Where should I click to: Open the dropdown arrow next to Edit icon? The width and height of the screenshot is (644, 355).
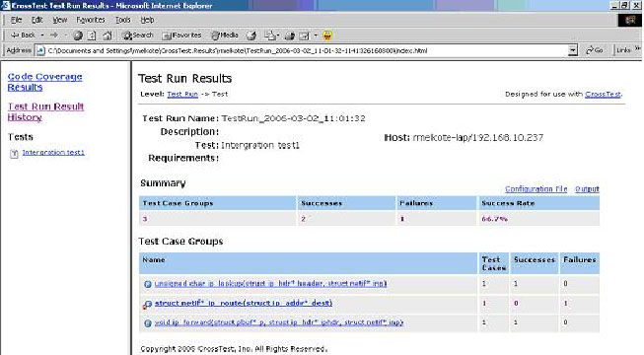316,35
